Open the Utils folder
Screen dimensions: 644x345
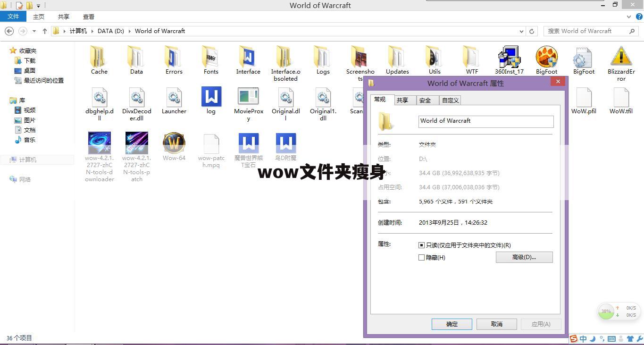pyautogui.click(x=435, y=60)
